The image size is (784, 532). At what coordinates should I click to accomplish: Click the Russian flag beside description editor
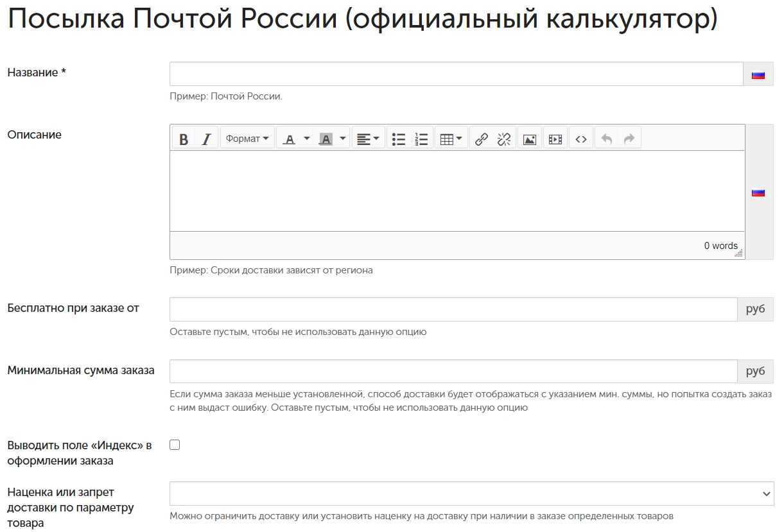pos(758,192)
